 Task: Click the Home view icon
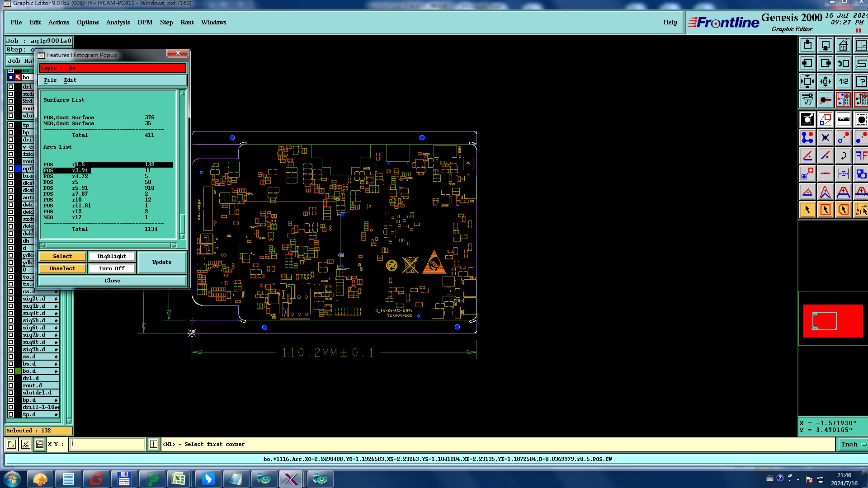[843, 46]
